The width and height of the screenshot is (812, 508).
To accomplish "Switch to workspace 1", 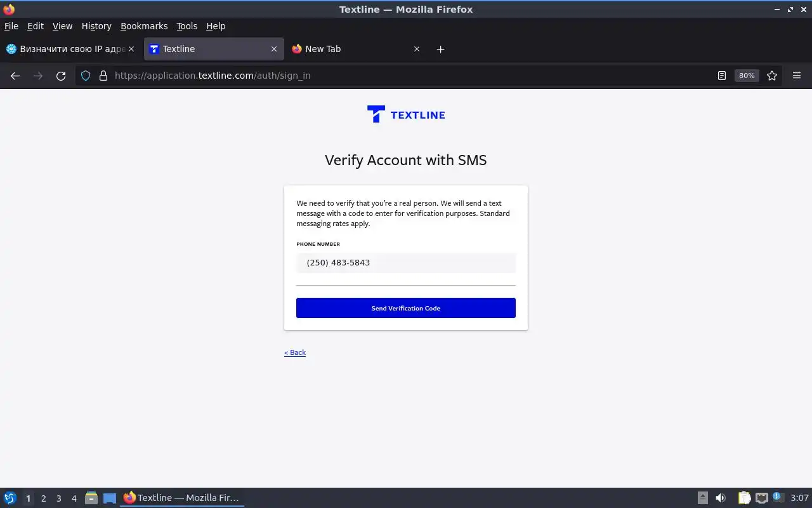I will click(28, 498).
